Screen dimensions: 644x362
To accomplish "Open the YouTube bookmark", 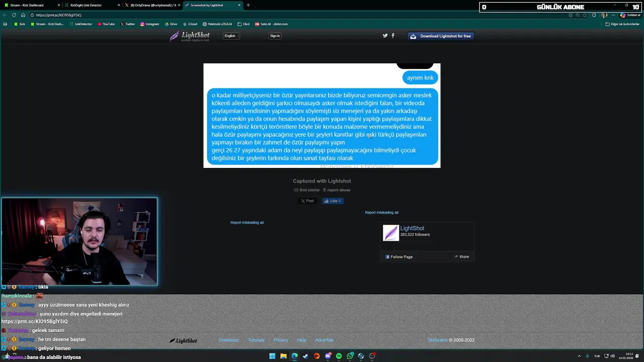I will coord(106,24).
